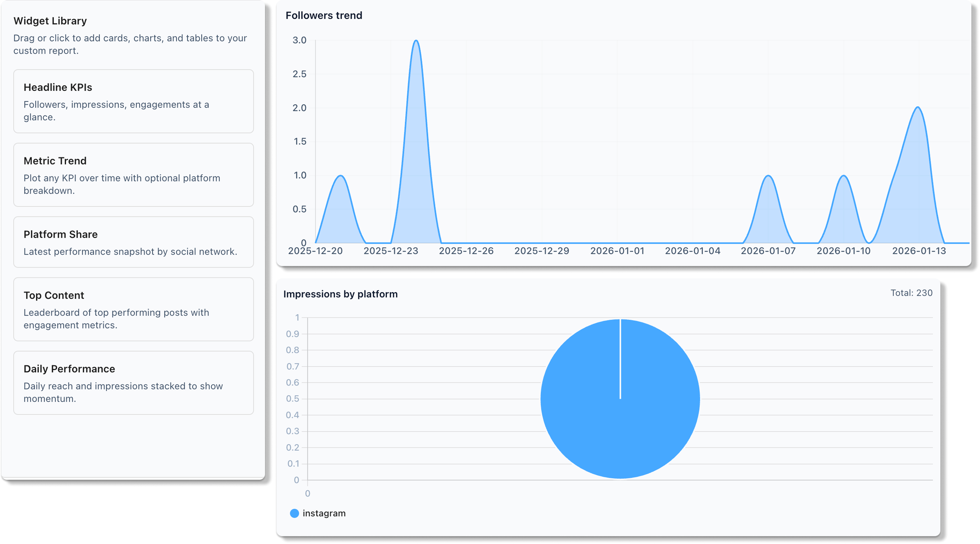Add the Daily Performance widget
This screenshot has height=544, width=980.
pyautogui.click(x=133, y=383)
